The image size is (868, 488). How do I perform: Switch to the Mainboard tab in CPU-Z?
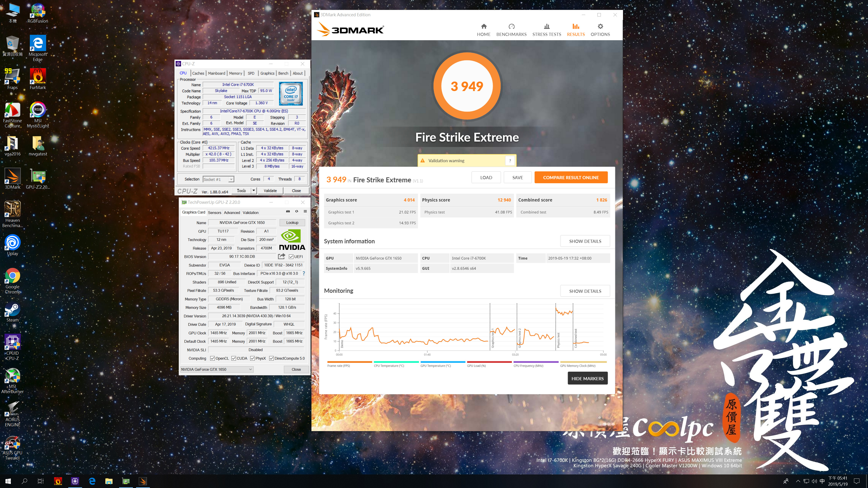tap(217, 73)
